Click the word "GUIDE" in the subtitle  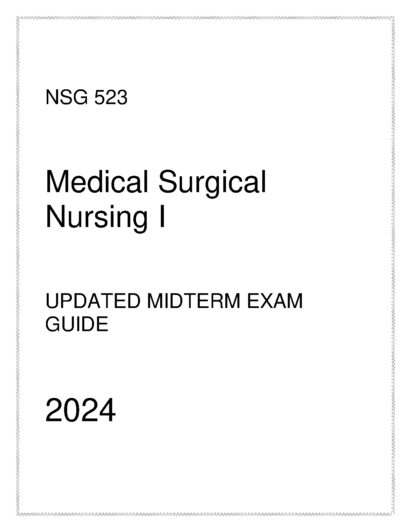point(77,324)
